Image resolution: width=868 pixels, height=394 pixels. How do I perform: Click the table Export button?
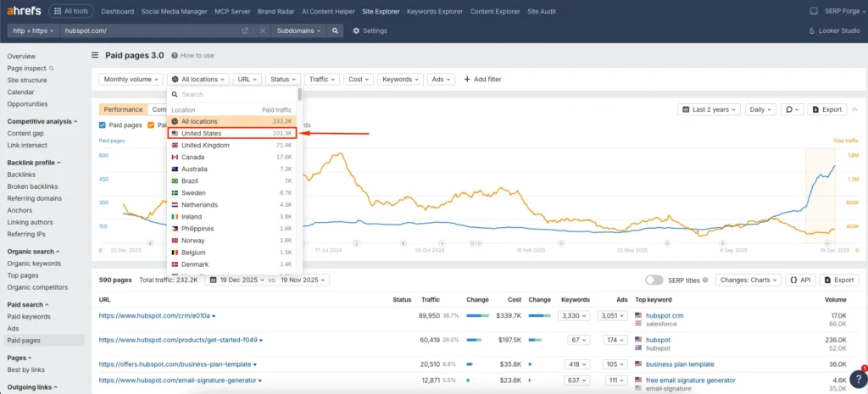tap(839, 280)
